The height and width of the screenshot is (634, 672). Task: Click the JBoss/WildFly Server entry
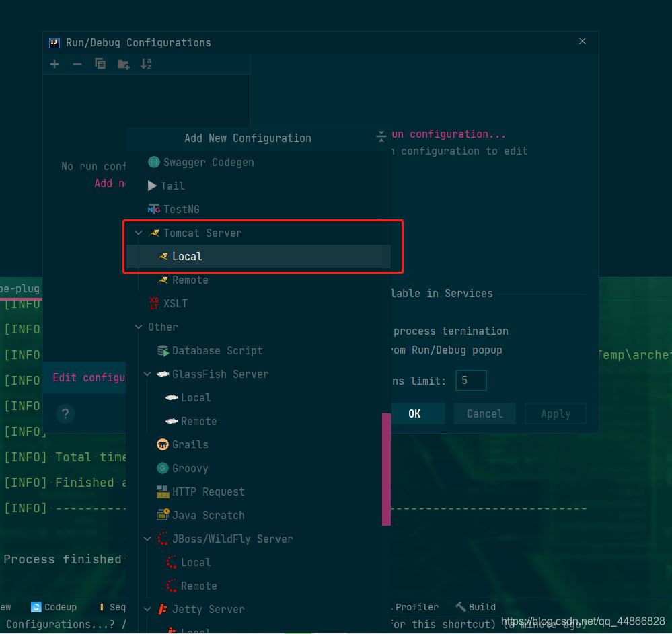click(x=258, y=539)
